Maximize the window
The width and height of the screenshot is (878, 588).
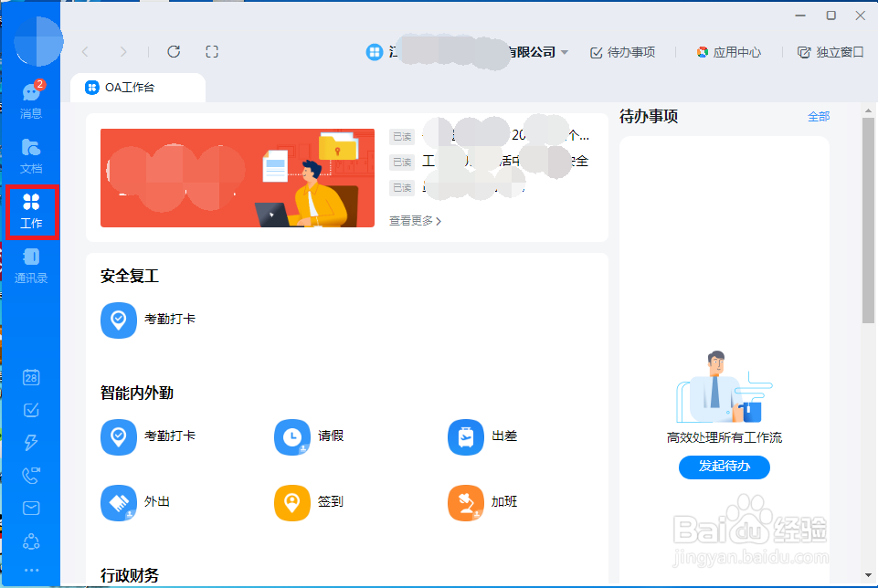click(x=831, y=16)
